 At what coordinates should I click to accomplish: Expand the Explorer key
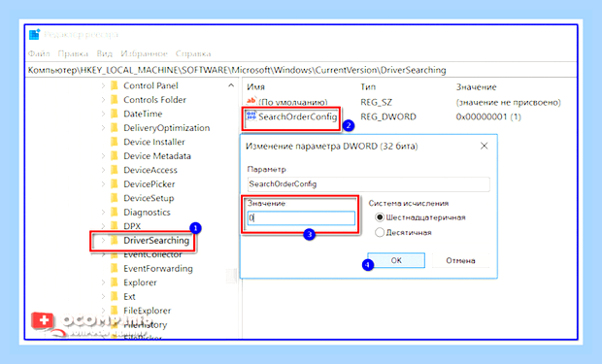(x=103, y=282)
